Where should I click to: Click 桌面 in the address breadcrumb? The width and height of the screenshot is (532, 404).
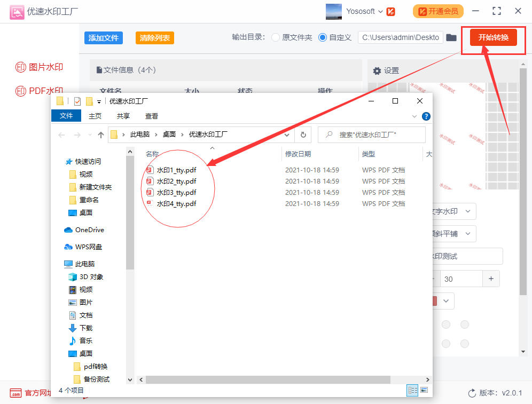pyautogui.click(x=169, y=134)
